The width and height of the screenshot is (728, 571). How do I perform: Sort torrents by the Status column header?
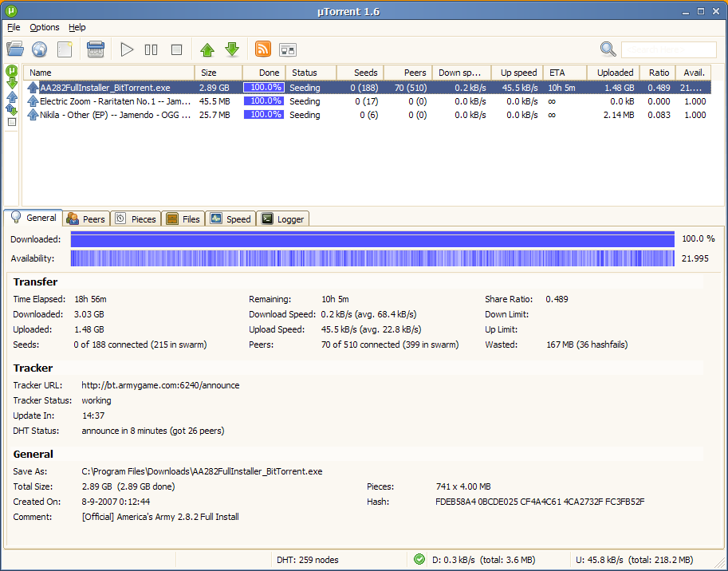click(311, 73)
